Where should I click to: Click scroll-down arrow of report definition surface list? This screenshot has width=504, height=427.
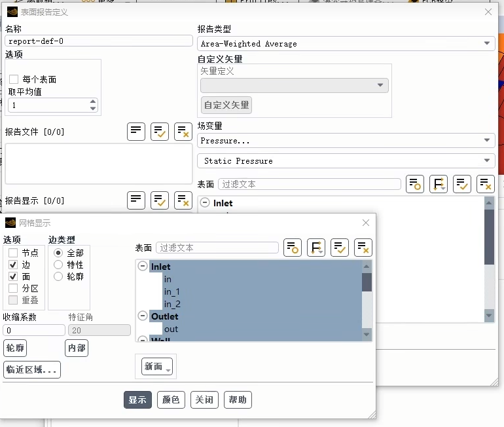pyautogui.click(x=489, y=316)
